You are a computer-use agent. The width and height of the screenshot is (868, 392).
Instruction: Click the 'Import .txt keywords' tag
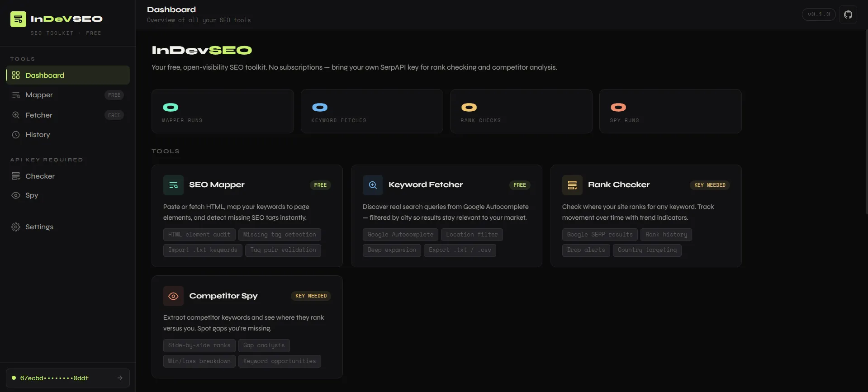[x=203, y=250]
